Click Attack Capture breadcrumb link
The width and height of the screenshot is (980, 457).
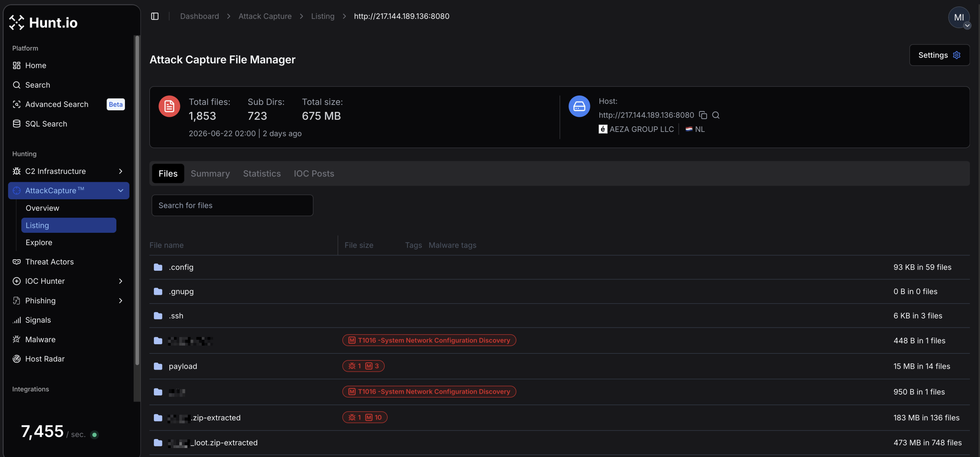(265, 16)
